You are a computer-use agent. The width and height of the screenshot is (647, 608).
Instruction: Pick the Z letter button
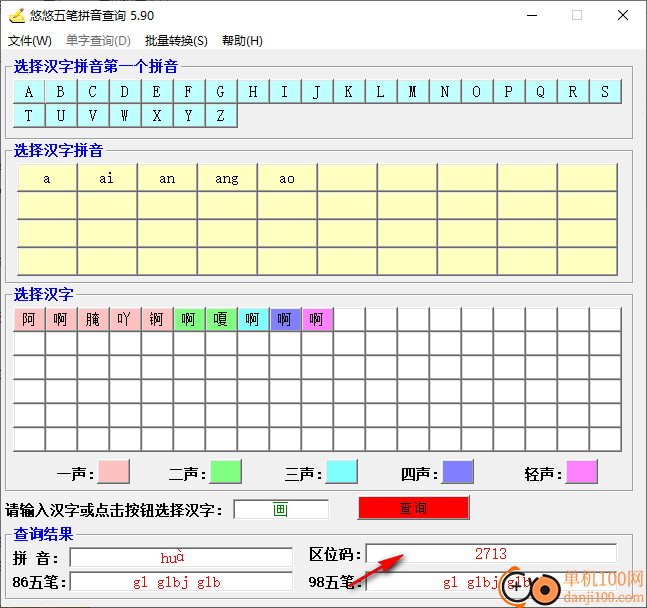pos(221,116)
